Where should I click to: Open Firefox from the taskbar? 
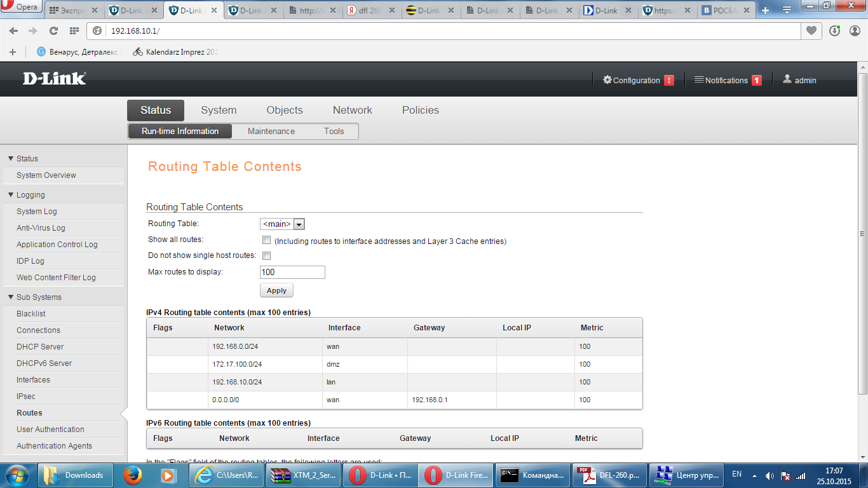coord(132,475)
